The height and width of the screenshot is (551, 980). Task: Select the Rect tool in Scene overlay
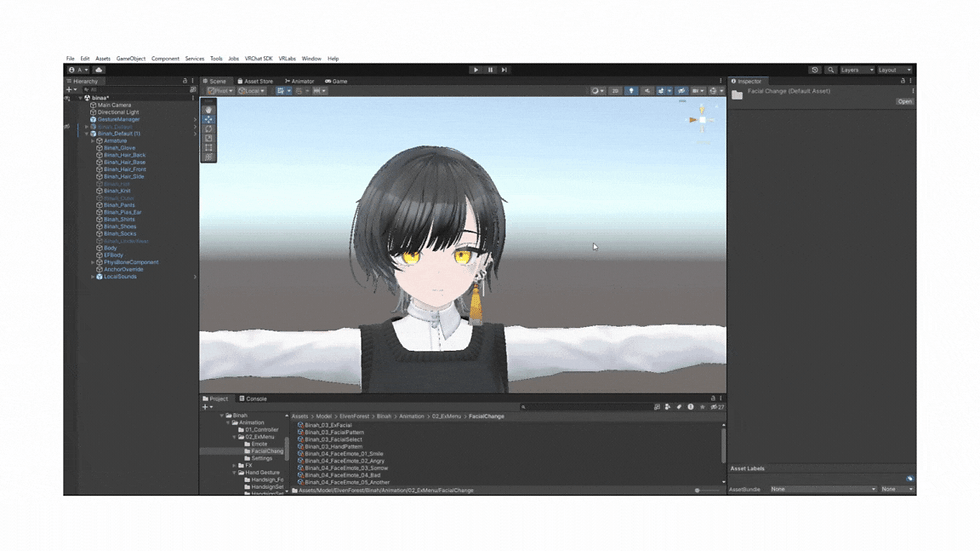208,147
